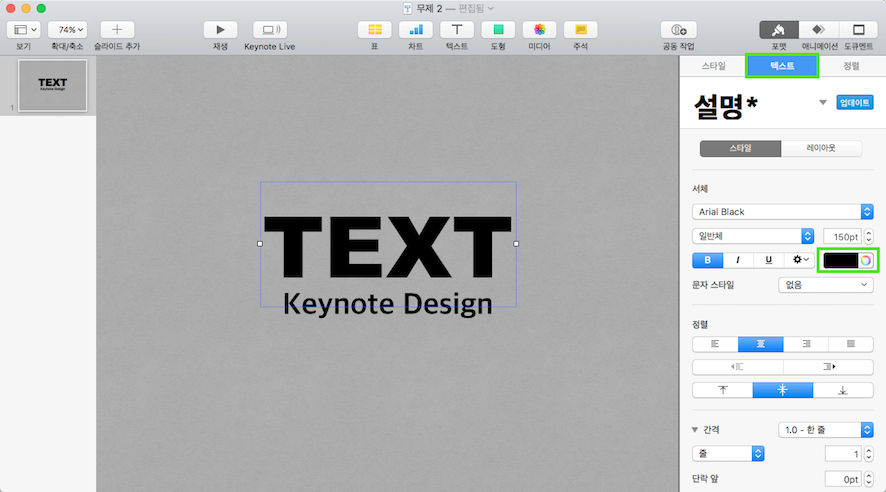Open the View (보기) menu button
Viewport: 886px width, 492px height.
pos(23,29)
